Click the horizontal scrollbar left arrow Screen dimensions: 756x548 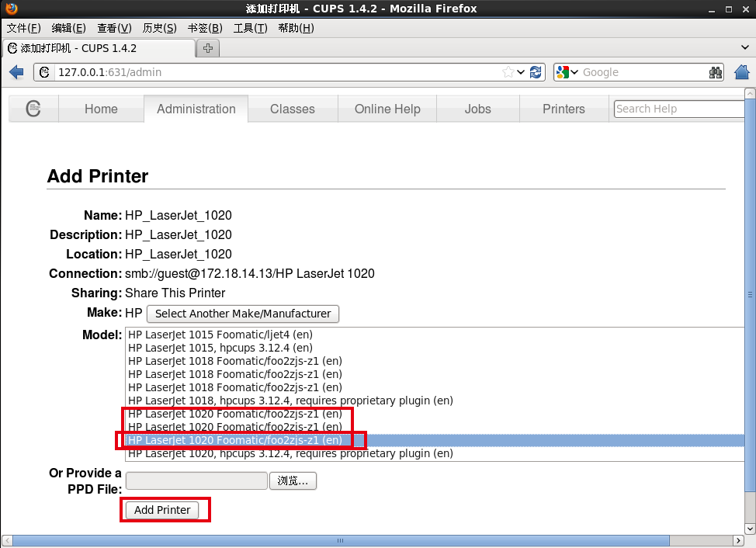coord(7,540)
